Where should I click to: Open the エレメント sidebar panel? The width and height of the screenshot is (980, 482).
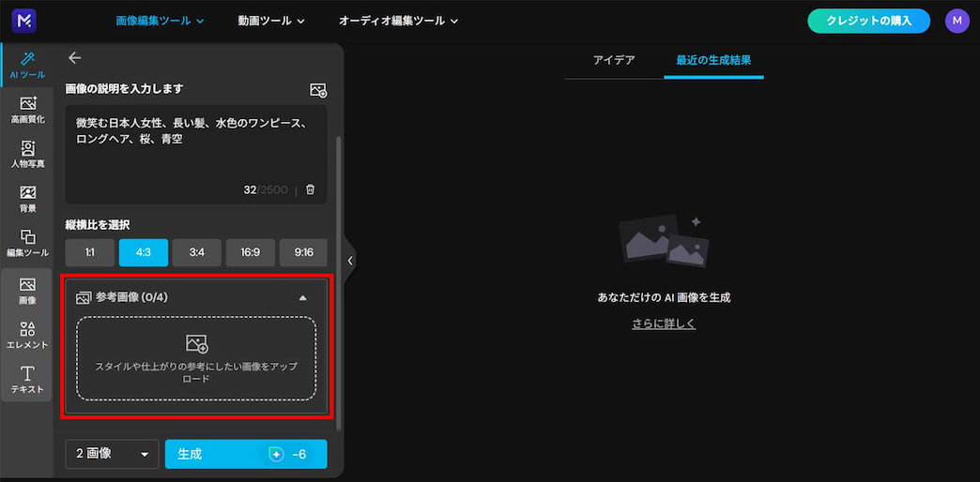coord(27,336)
